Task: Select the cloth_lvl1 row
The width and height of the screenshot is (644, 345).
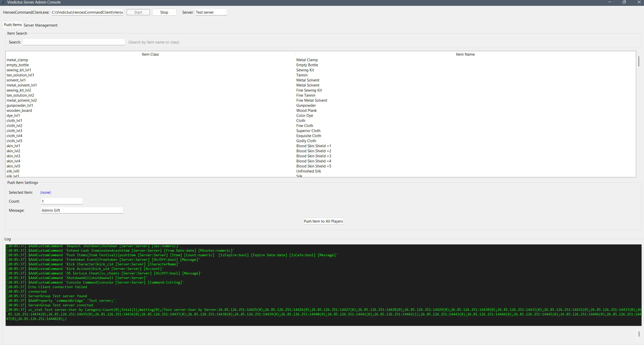Action: 321,121
